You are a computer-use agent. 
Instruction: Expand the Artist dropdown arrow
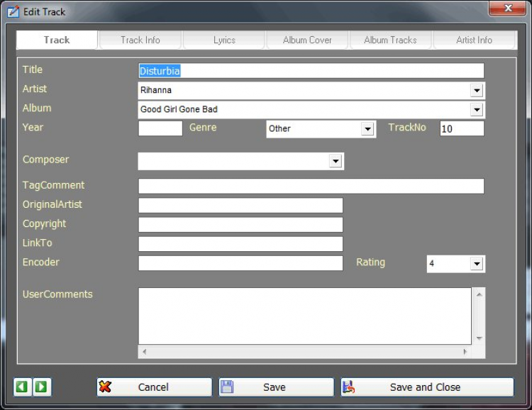pos(477,91)
